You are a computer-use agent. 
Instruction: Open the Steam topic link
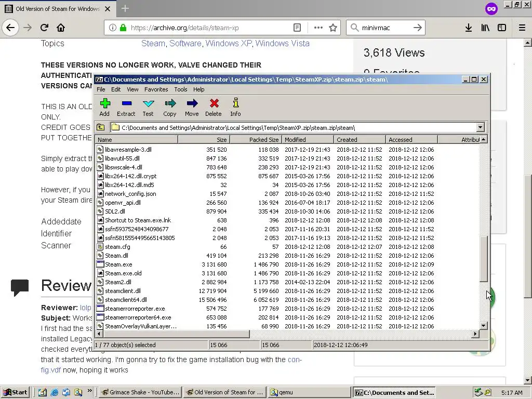point(153,44)
